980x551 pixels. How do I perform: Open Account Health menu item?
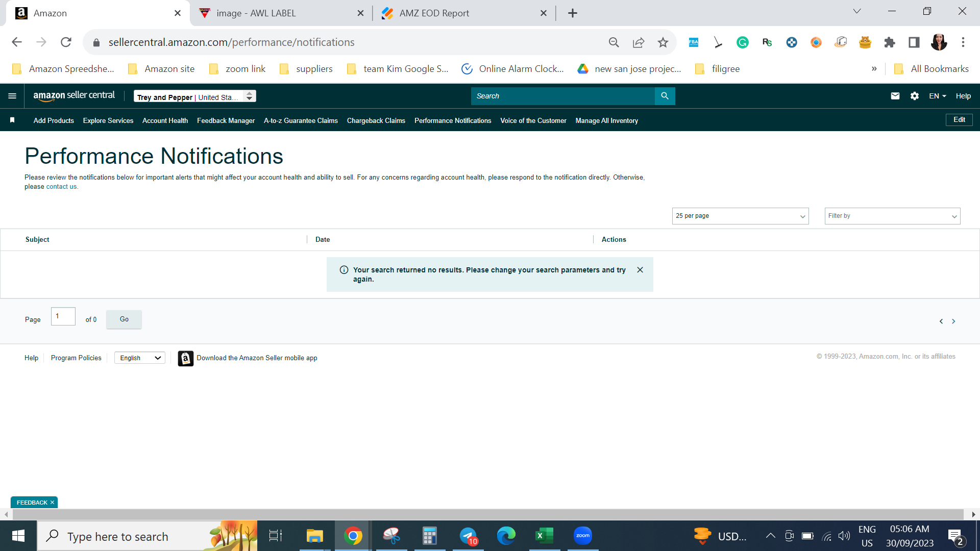point(165,120)
